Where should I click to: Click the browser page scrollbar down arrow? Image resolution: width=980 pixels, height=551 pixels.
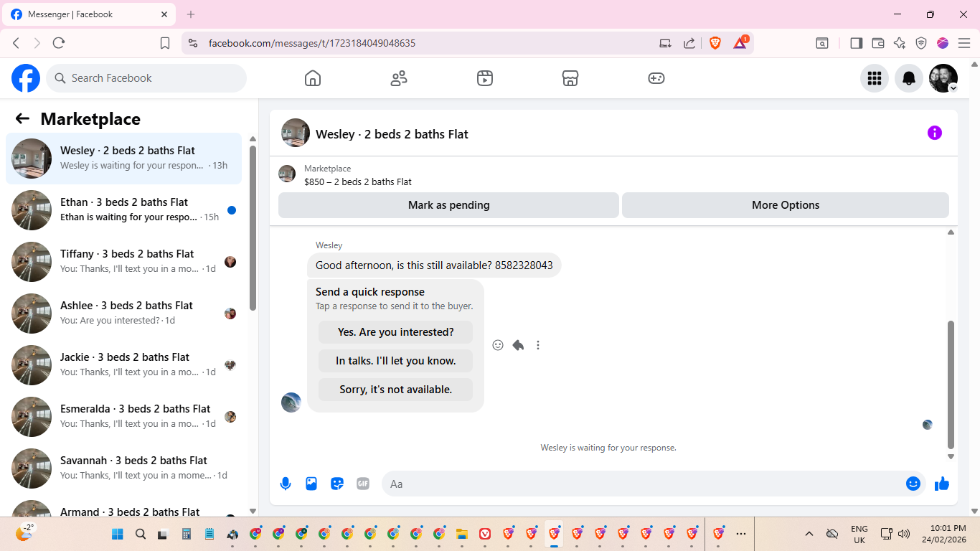click(x=974, y=511)
